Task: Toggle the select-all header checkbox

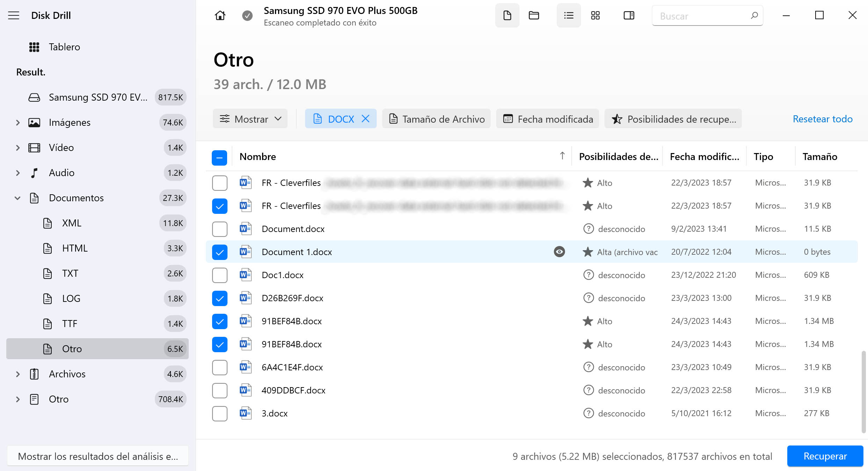Action: 219,157
